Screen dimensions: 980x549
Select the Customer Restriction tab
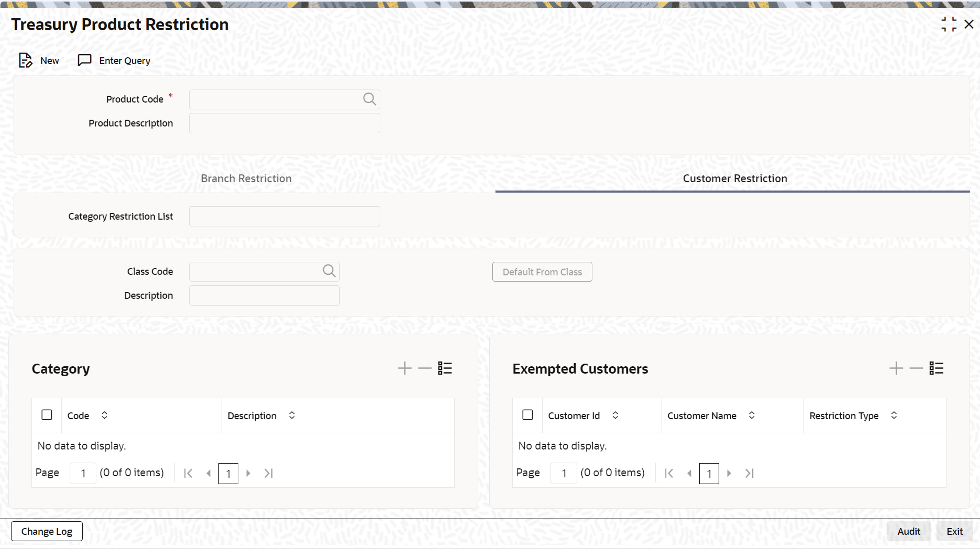click(x=735, y=179)
